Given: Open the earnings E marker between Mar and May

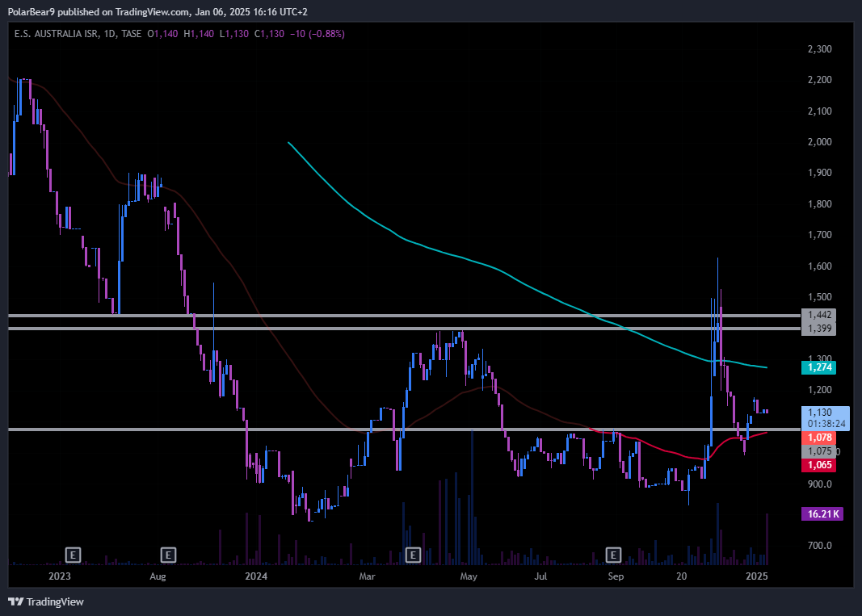Looking at the screenshot, I should [x=413, y=555].
